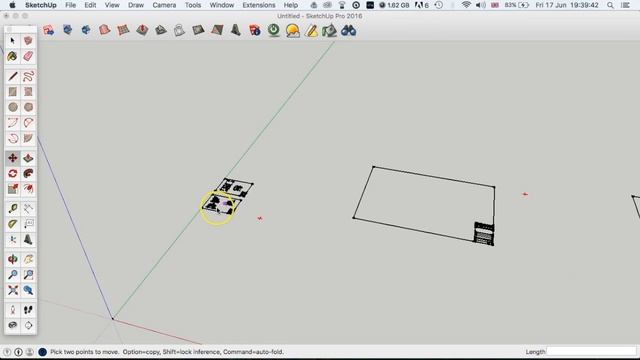Choose the 3D Text tool
The image size is (640, 360).
click(x=28, y=240)
